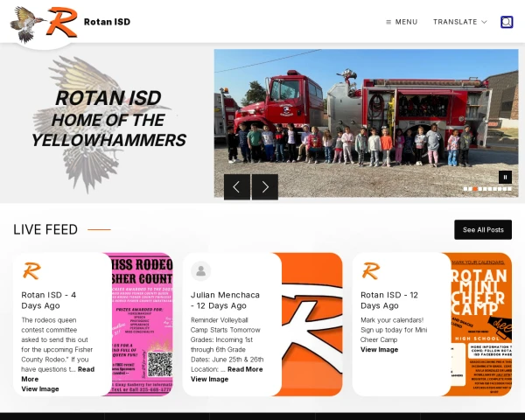This screenshot has width=525, height=420.
Task: Pause the slideshow autoplay
Action: [x=505, y=177]
